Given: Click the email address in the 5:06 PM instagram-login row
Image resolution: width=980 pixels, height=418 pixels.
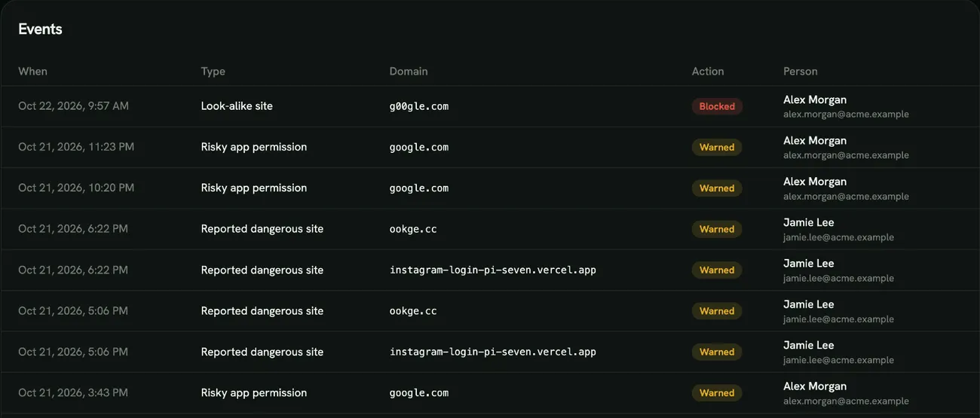Looking at the screenshot, I should (x=838, y=360).
